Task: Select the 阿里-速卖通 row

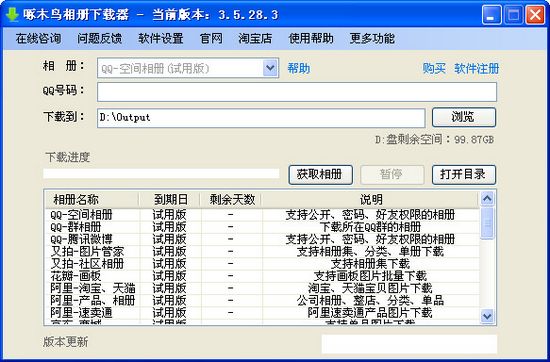Action: (x=262, y=312)
